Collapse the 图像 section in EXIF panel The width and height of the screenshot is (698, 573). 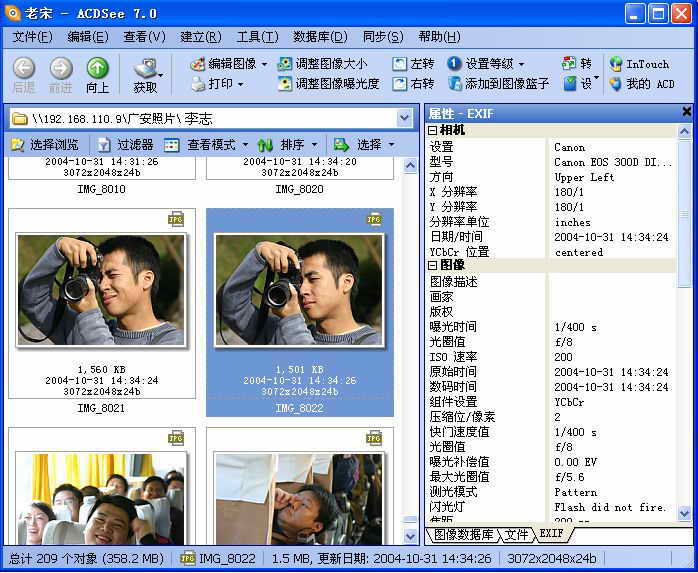[433, 265]
